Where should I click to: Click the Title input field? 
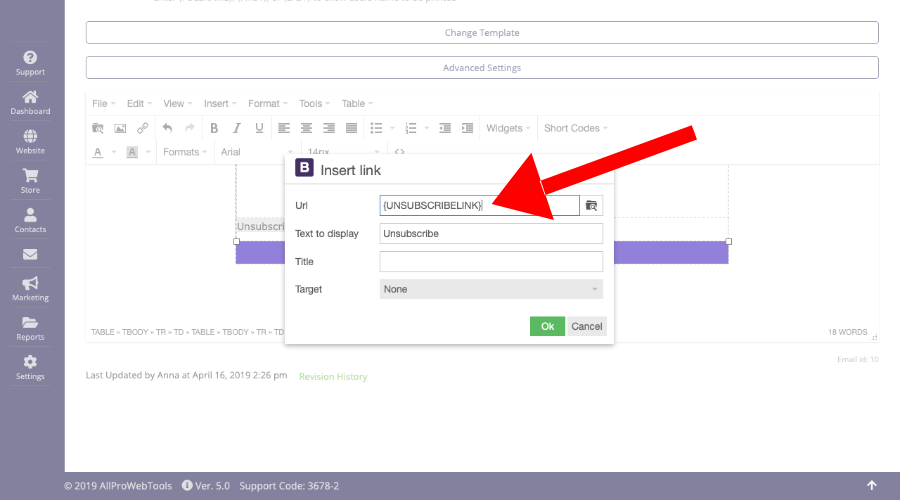tap(491, 261)
